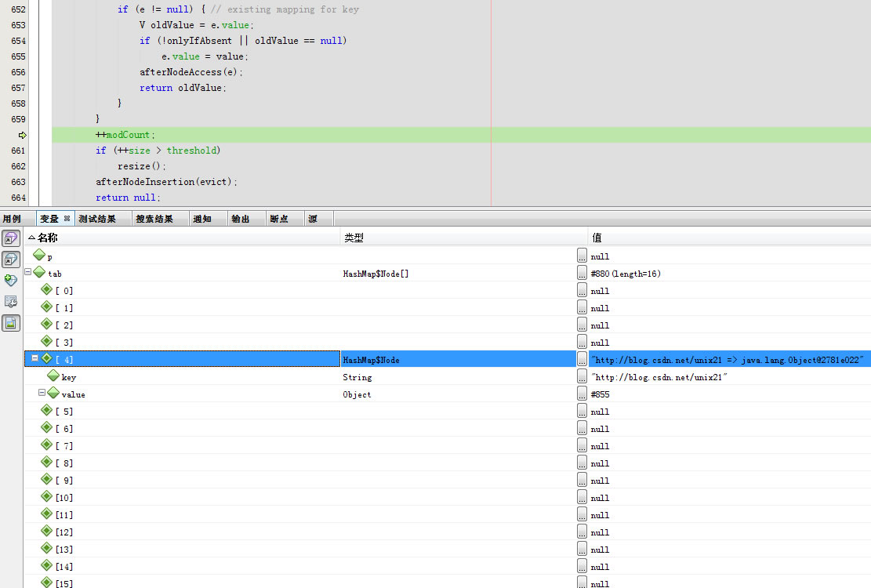Click the ellipsis button for variable p value
871x588 pixels.
[x=582, y=256]
